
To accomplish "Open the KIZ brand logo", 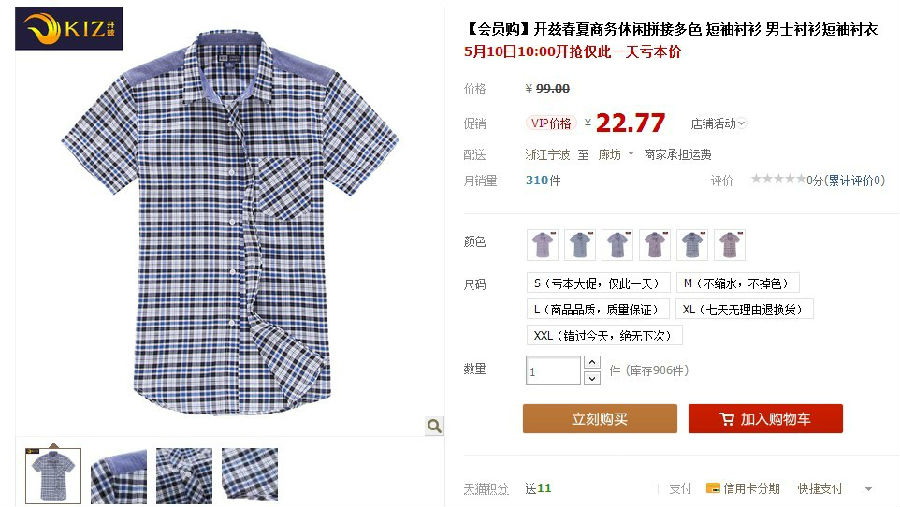I will pos(69,29).
